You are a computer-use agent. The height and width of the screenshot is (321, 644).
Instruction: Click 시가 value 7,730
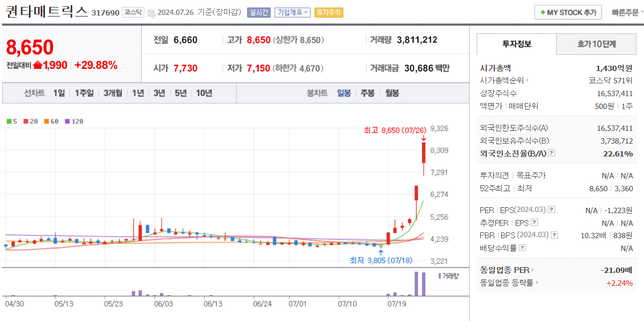pos(186,68)
